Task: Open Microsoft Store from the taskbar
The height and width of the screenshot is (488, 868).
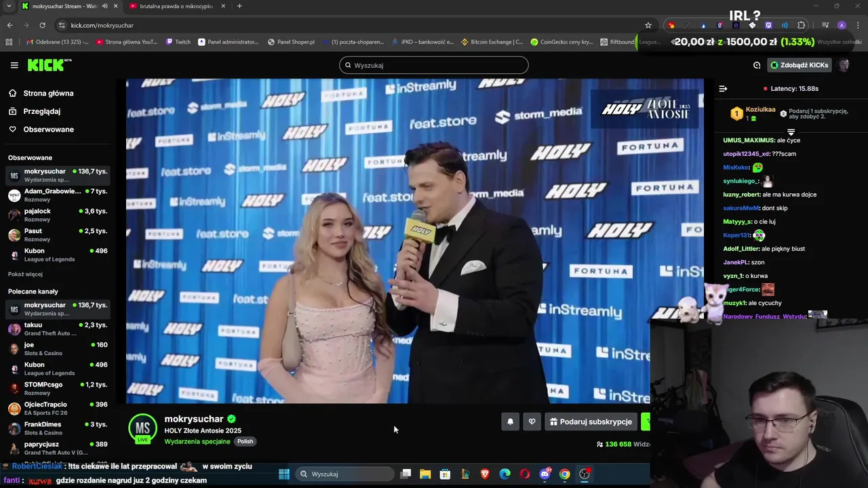Action: 445,474
